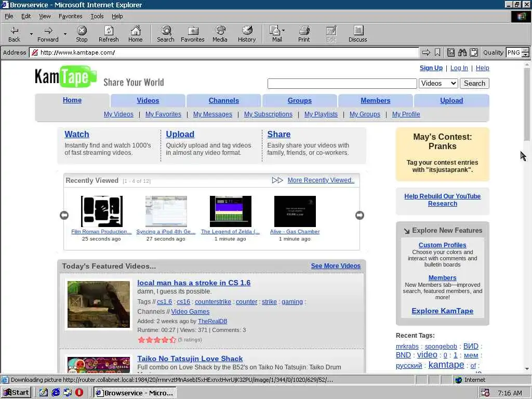Show next recently viewed videos arrow
The width and height of the screenshot is (532, 399).
pyautogui.click(x=360, y=216)
